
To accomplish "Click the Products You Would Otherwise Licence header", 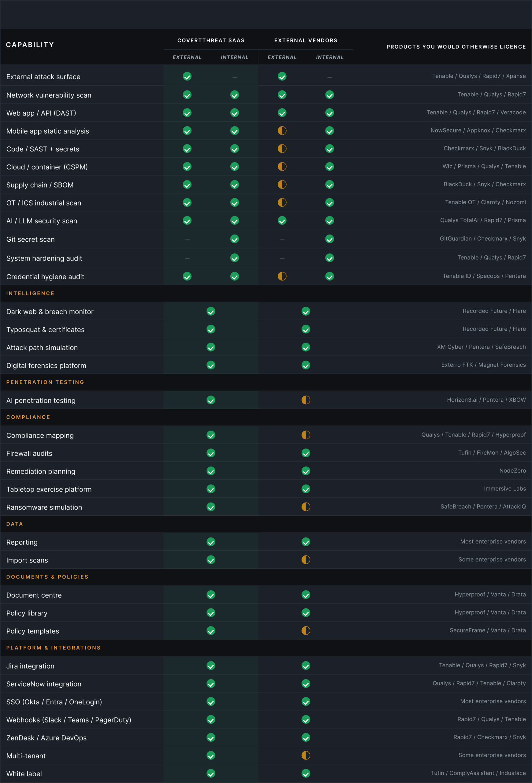I will point(456,47).
